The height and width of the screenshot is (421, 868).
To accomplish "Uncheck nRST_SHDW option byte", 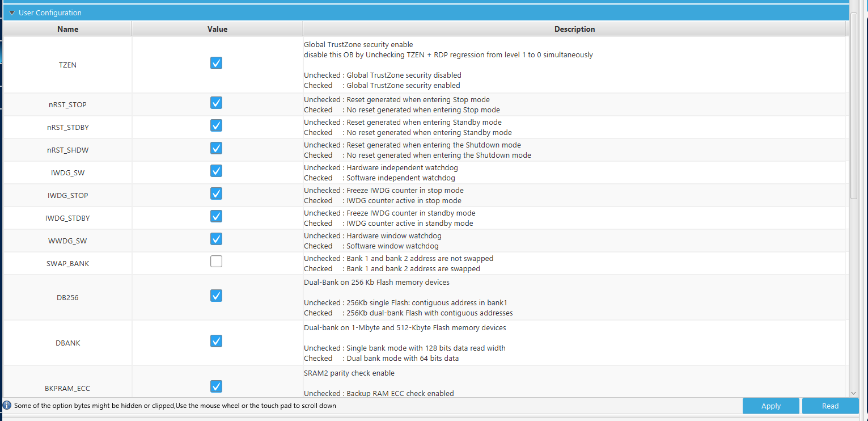I will click(216, 148).
